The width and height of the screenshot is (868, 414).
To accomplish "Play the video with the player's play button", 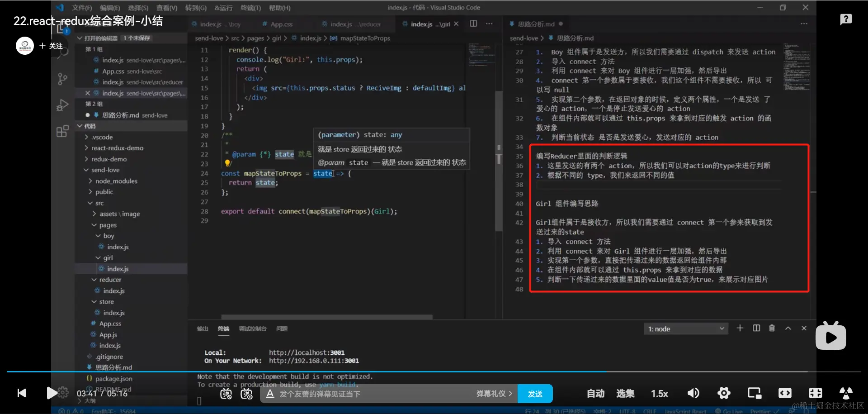I will point(52,393).
